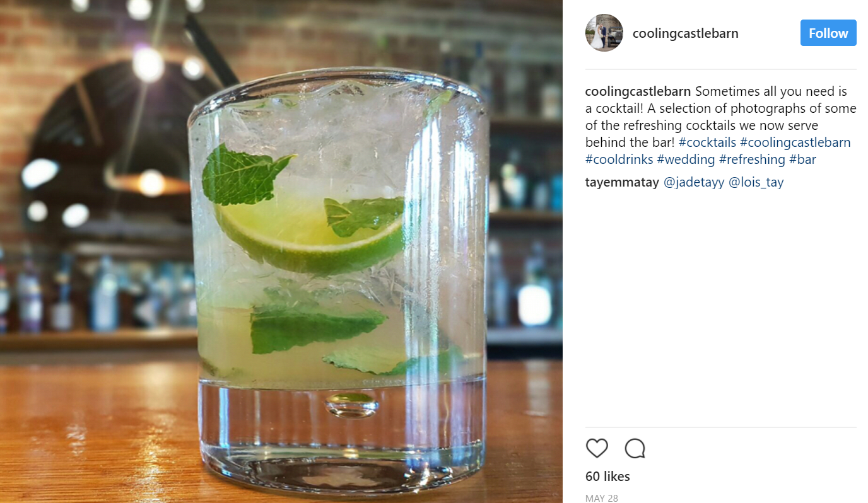View the 60 likes list
868x503 pixels.
pyautogui.click(x=607, y=477)
